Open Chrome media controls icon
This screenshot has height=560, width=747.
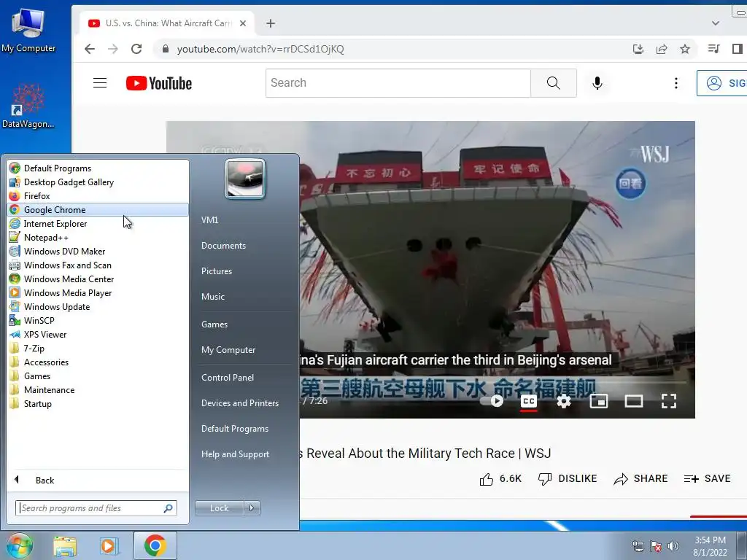tap(713, 49)
